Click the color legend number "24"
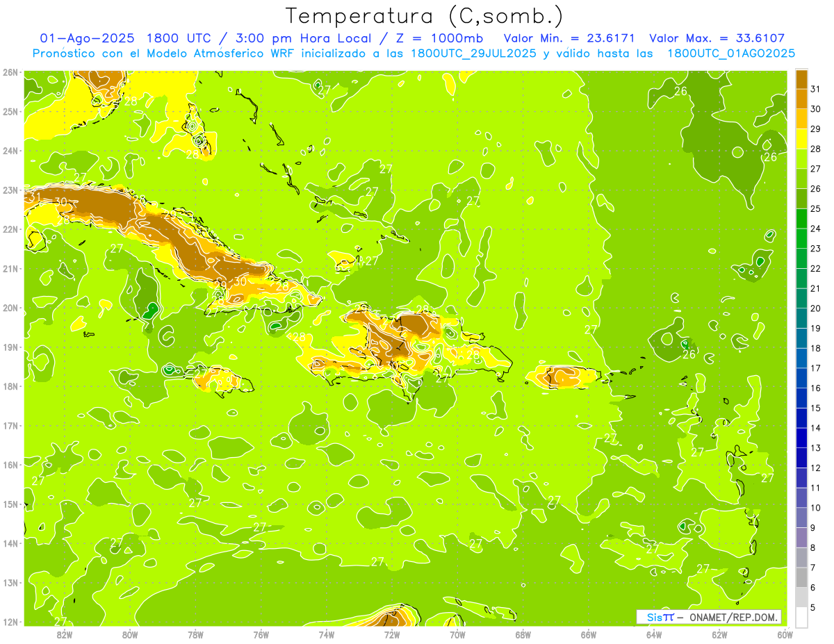 (815, 229)
